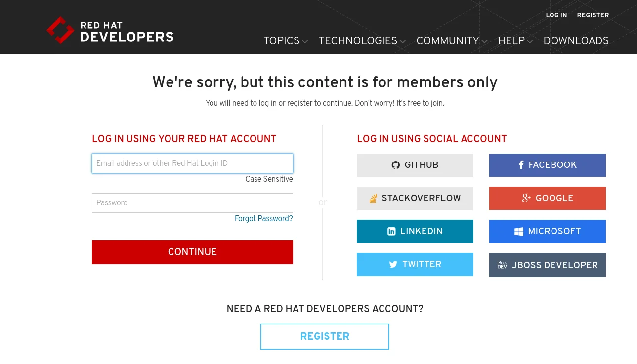Open the Community dropdown chevron
Viewport: 637px width, 364px height.
pyautogui.click(x=484, y=41)
